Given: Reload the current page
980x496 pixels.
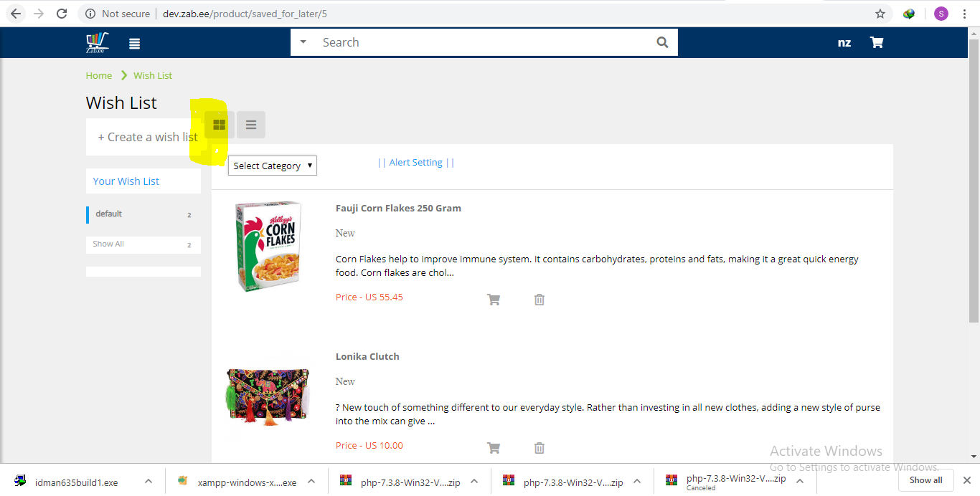Looking at the screenshot, I should pos(62,14).
